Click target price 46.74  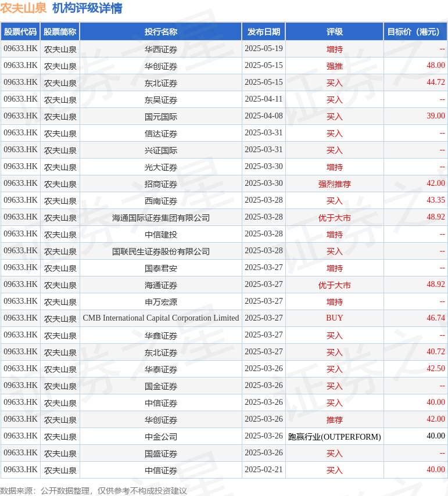pos(436,318)
